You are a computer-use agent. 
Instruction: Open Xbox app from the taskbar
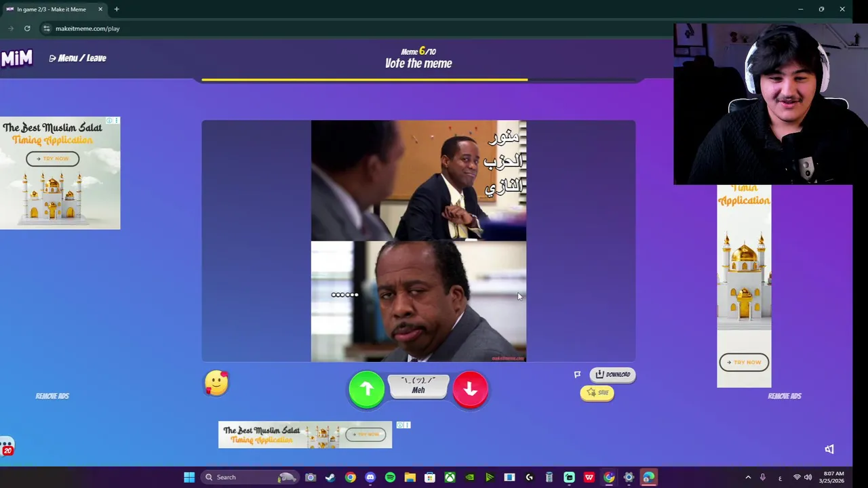450,477
